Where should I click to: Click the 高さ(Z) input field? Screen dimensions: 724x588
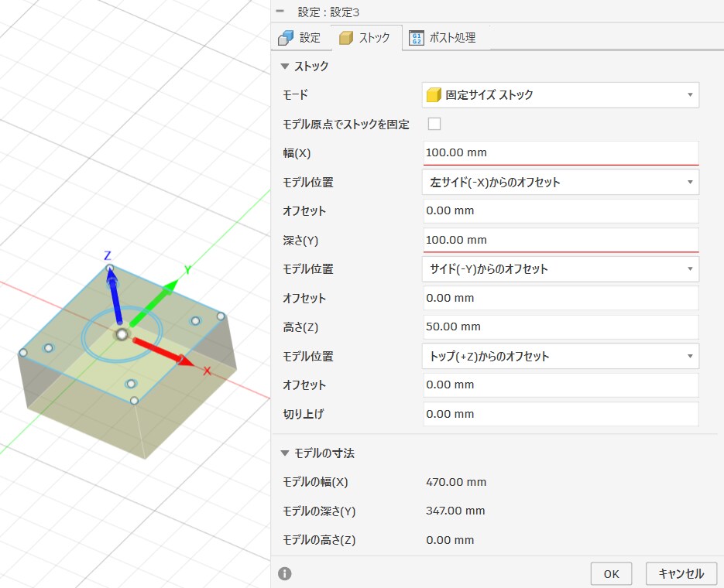(x=561, y=326)
